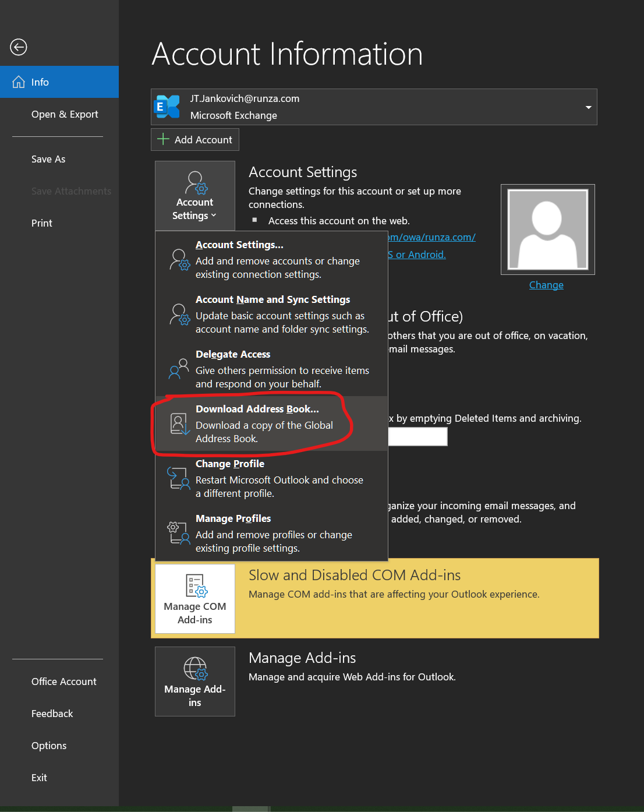
Task: Expand the Account Settings chevron
Action: click(x=214, y=216)
